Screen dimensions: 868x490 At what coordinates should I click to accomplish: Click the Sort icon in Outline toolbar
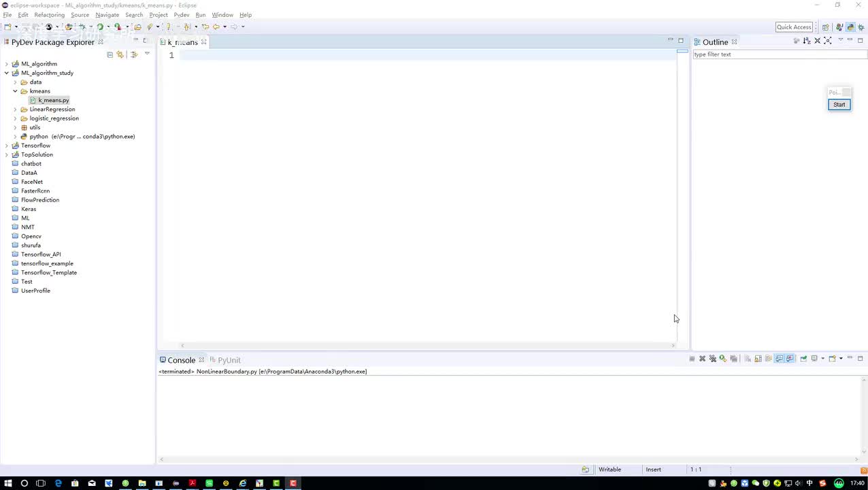807,41
